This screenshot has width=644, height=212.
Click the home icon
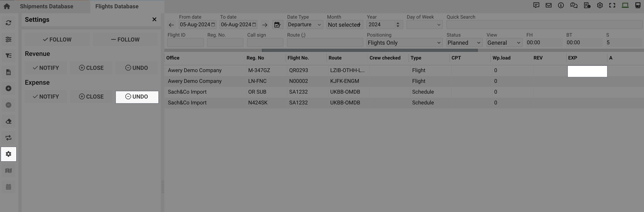click(7, 6)
